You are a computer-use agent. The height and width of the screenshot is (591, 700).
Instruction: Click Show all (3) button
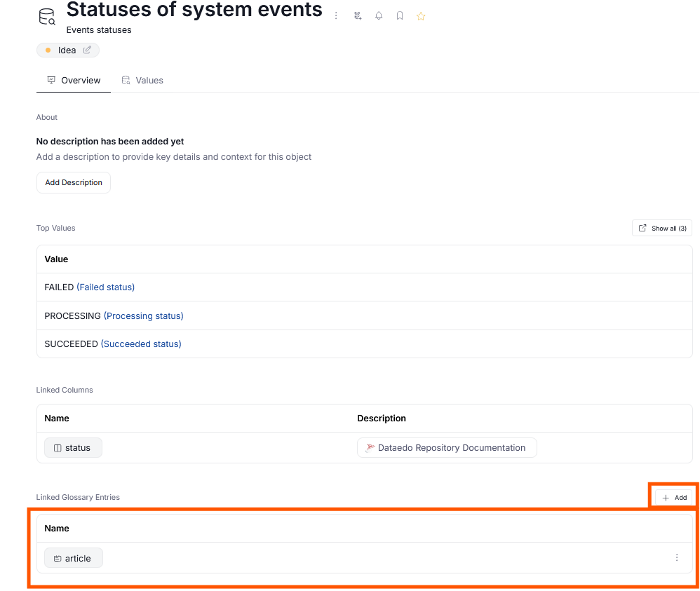point(662,228)
